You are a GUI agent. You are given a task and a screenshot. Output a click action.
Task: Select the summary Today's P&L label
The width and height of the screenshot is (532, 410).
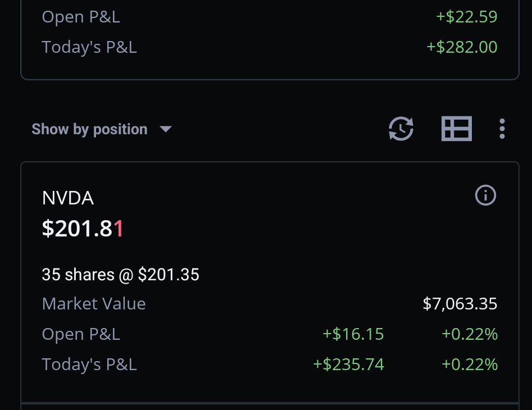(89, 47)
